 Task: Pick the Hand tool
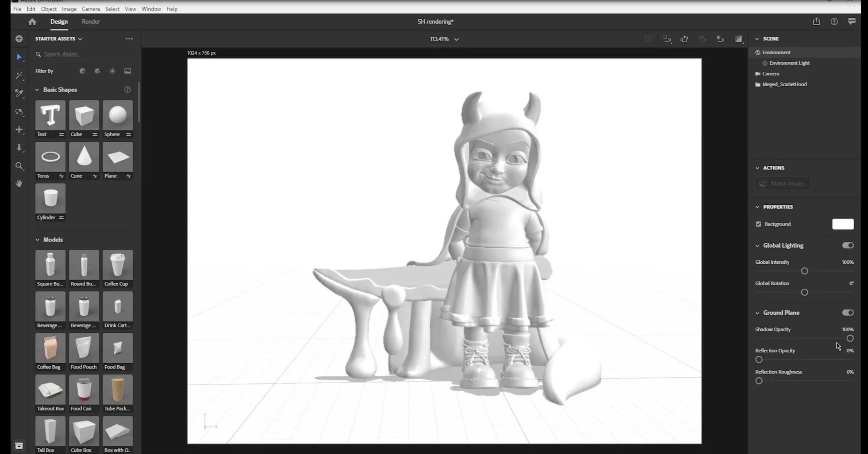(19, 183)
